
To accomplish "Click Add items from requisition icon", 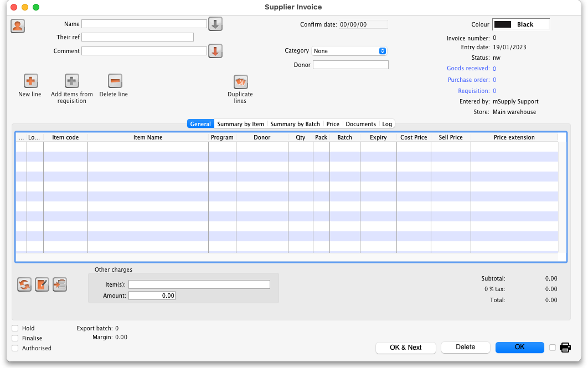I will tap(72, 81).
